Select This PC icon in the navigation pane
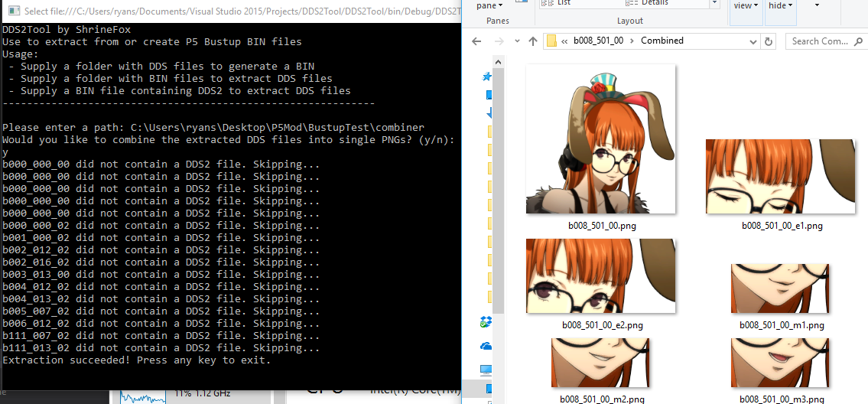 [x=486, y=370]
